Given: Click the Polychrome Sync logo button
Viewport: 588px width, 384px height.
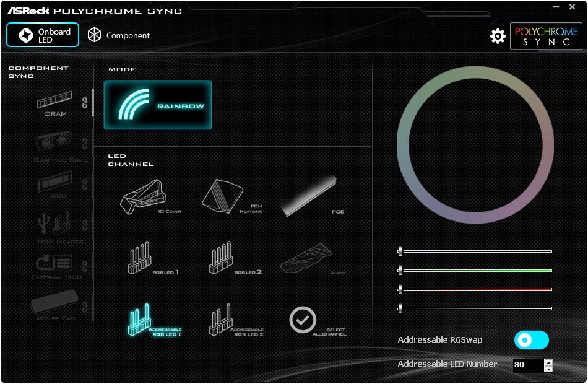Looking at the screenshot, I should [x=546, y=36].
